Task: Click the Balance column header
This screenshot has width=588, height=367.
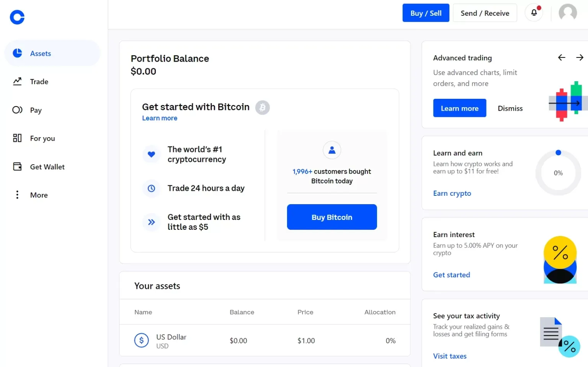Action: click(242, 312)
